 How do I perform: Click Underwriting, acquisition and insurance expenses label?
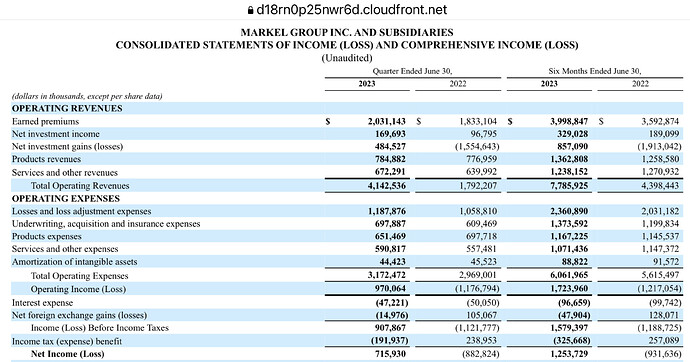tap(106, 224)
